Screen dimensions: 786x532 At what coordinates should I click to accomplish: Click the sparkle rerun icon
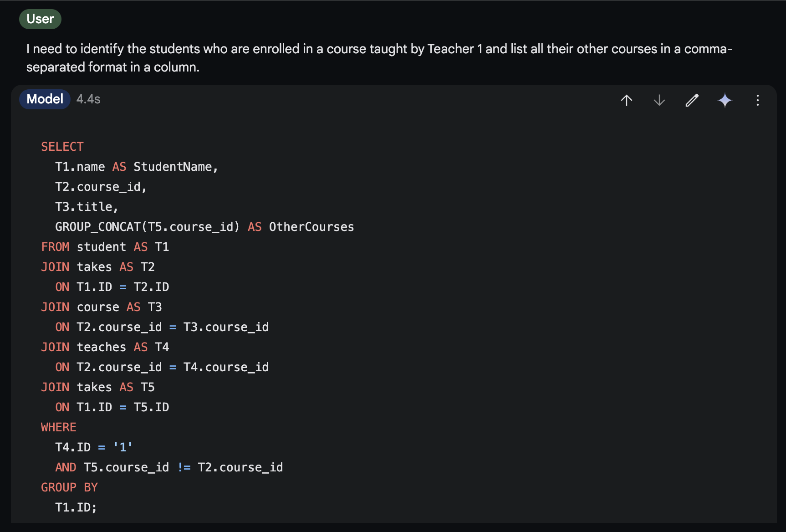tap(725, 100)
